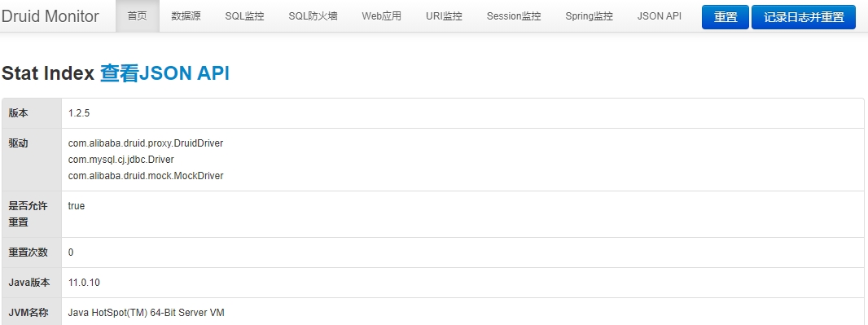
Task: Switch to Session监控 tab
Action: click(514, 16)
